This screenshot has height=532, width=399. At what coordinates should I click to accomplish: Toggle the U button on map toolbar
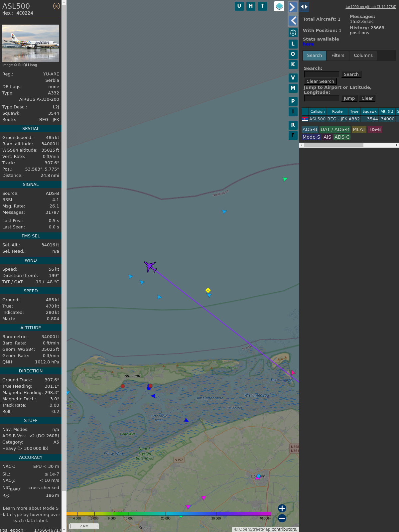click(239, 6)
